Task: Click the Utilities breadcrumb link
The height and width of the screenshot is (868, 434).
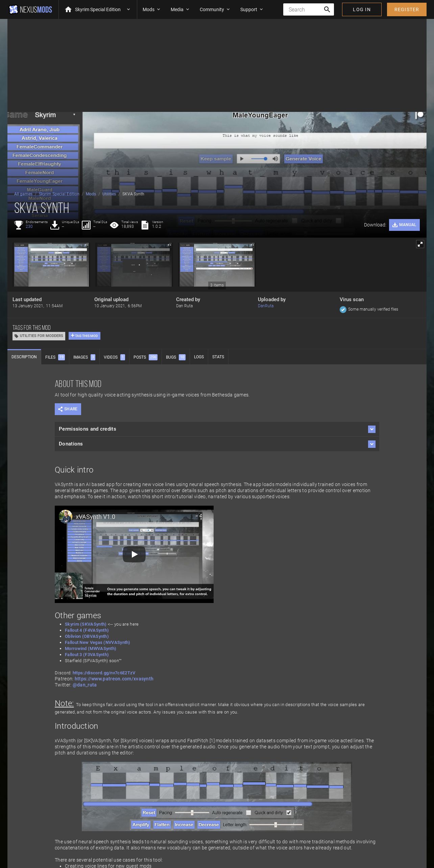Action: coord(109,194)
